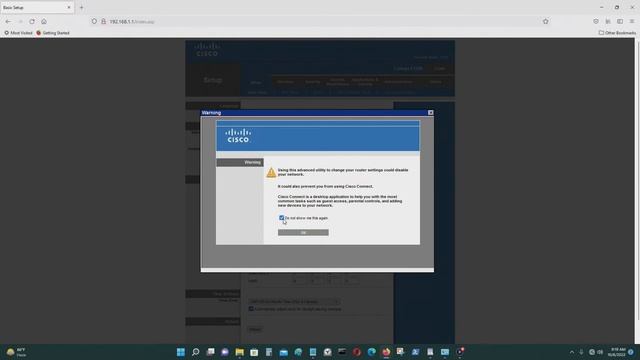
Task: Open the Administration tab on the router page
Action: click(398, 82)
